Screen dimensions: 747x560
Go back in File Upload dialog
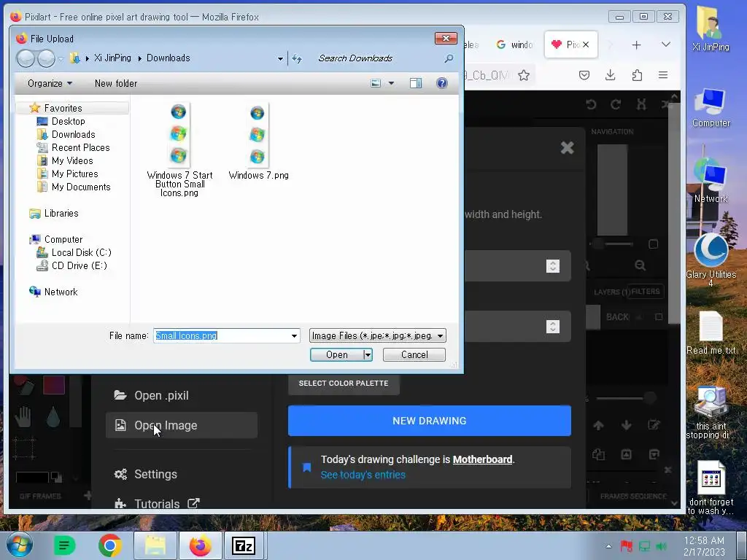(26, 58)
